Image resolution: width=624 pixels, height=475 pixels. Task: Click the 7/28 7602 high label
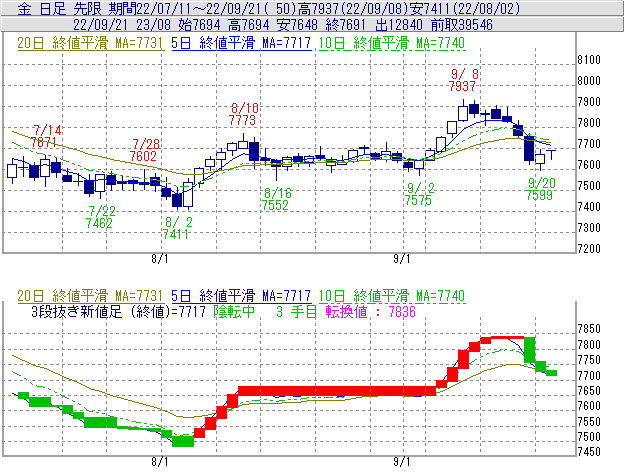click(144, 150)
